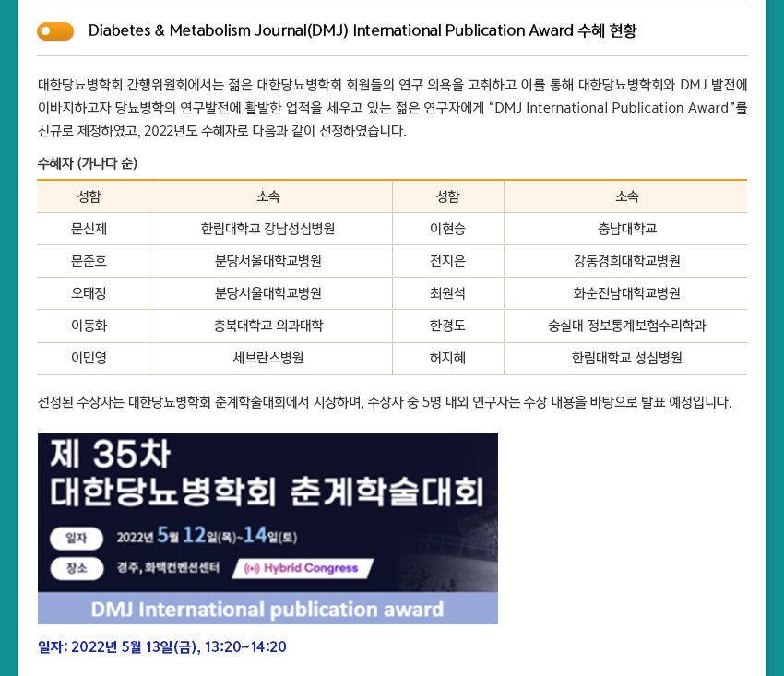
Task: Select table cell 화순전남대학교병원
Action: click(627, 293)
